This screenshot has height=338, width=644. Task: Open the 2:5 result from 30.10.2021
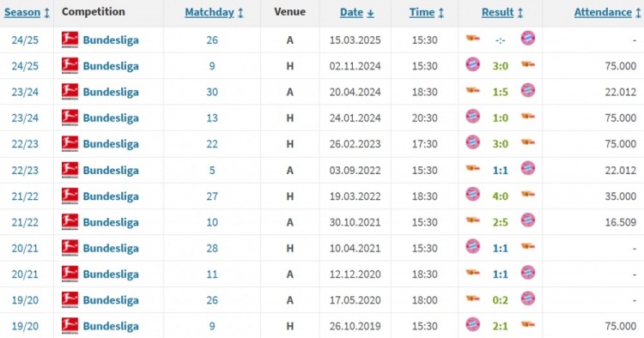click(501, 222)
